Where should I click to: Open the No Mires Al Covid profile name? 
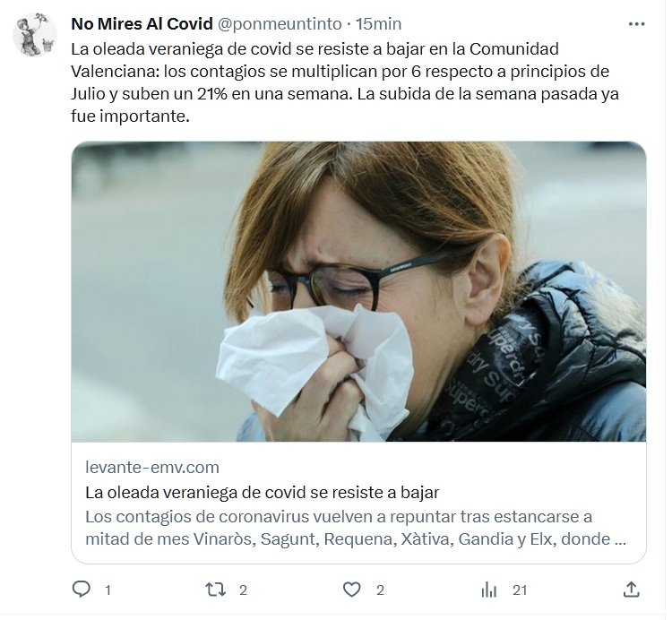[142, 23]
